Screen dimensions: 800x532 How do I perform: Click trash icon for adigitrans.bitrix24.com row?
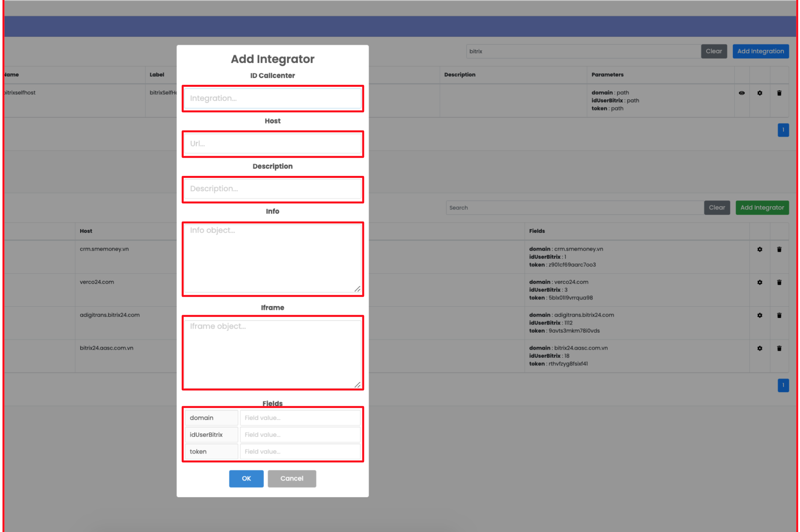779,315
